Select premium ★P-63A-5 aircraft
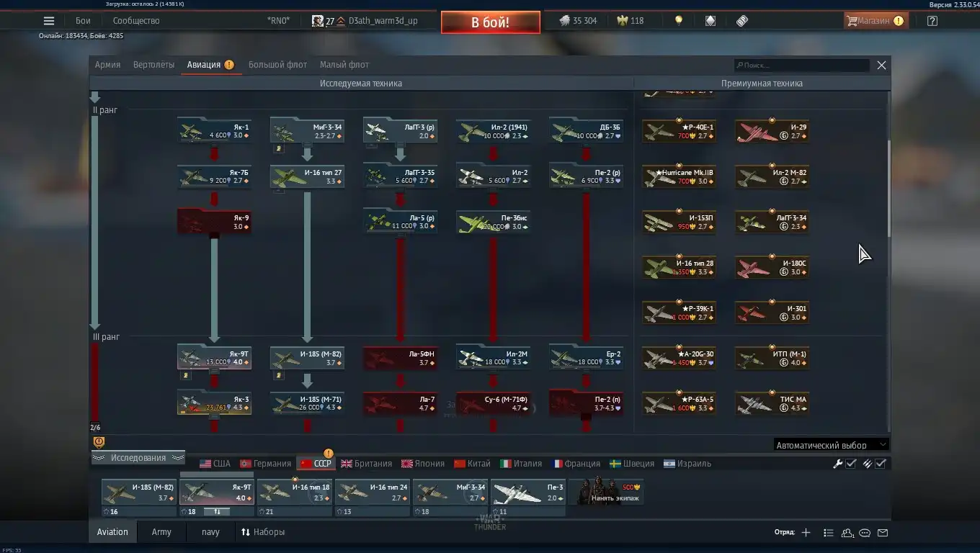The image size is (980, 553). click(x=679, y=403)
